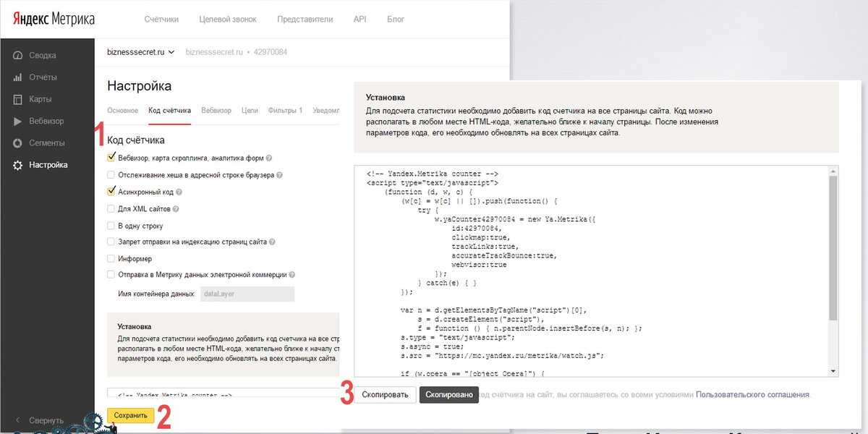Open help icon beside Асинхронный код option
The width and height of the screenshot is (868, 434).
click(179, 192)
